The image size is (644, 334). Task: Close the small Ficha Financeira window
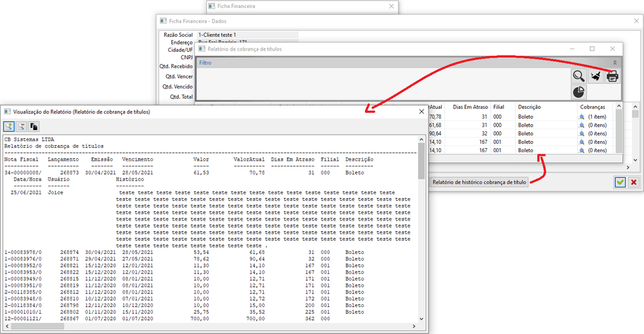[x=391, y=6]
